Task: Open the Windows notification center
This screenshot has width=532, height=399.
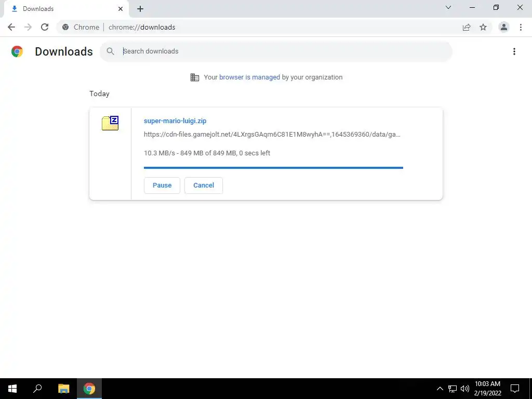Action: (x=515, y=389)
